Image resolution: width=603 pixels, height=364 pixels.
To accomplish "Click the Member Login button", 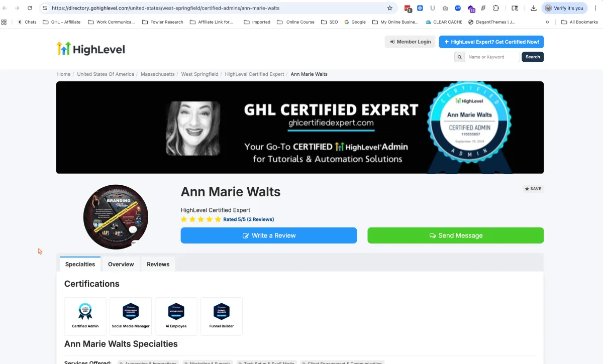I will coord(410,42).
